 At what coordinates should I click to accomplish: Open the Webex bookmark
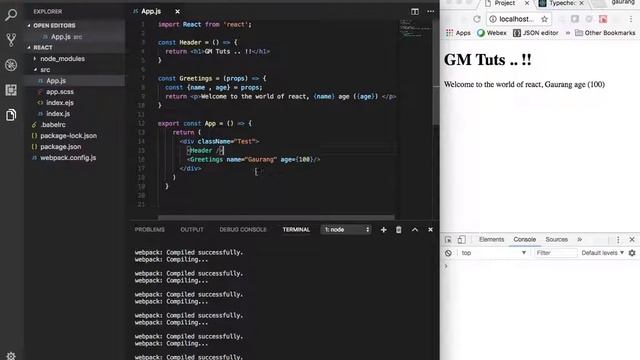[491, 33]
